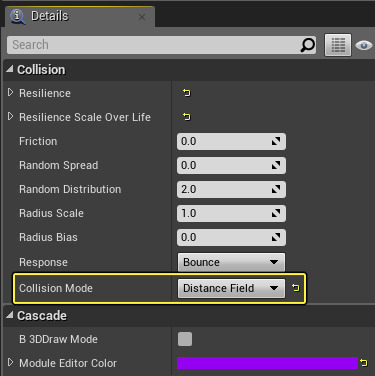Select the Radius Bias label
Viewport: 375px width, 376px height.
[x=48, y=237]
